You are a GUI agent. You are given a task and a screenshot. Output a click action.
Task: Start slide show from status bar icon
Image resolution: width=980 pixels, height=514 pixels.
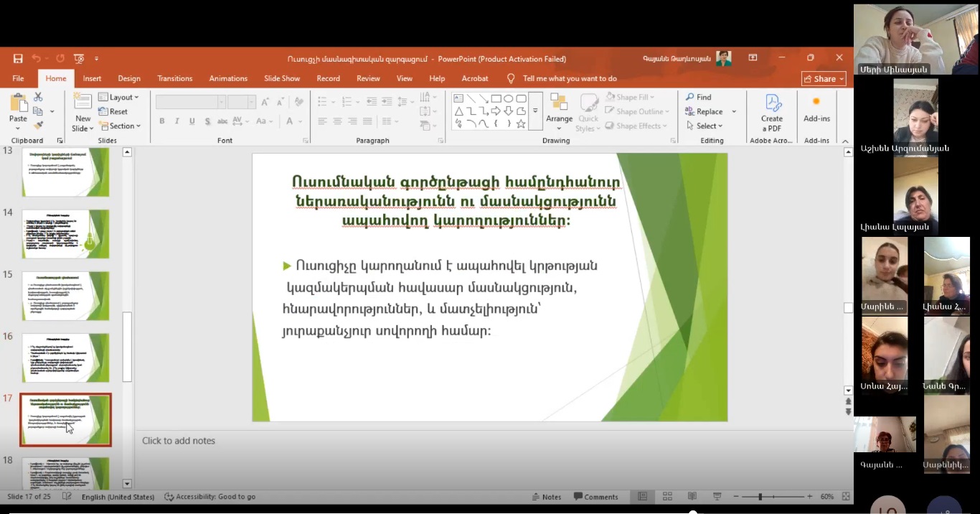tap(717, 497)
